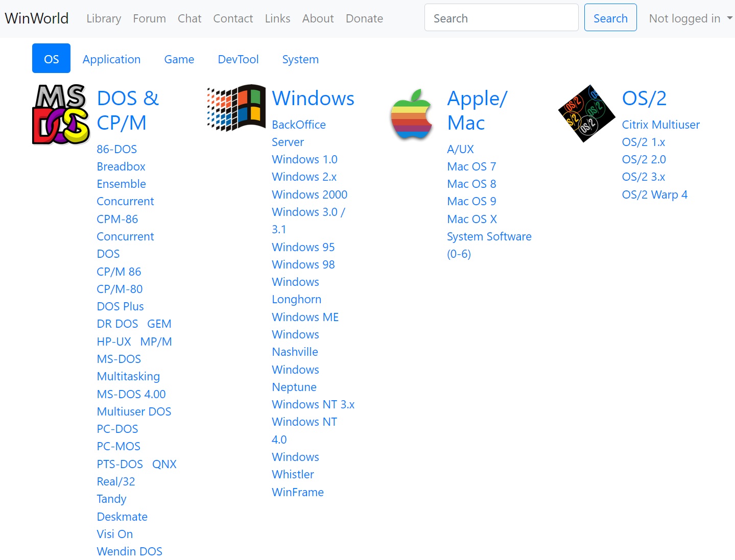Open the PC-MOS link
735x560 pixels.
click(118, 446)
